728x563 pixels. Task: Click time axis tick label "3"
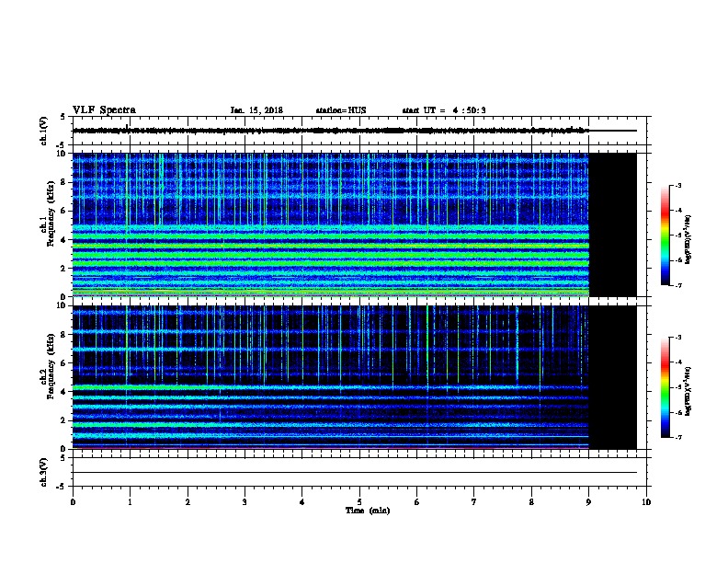(245, 502)
